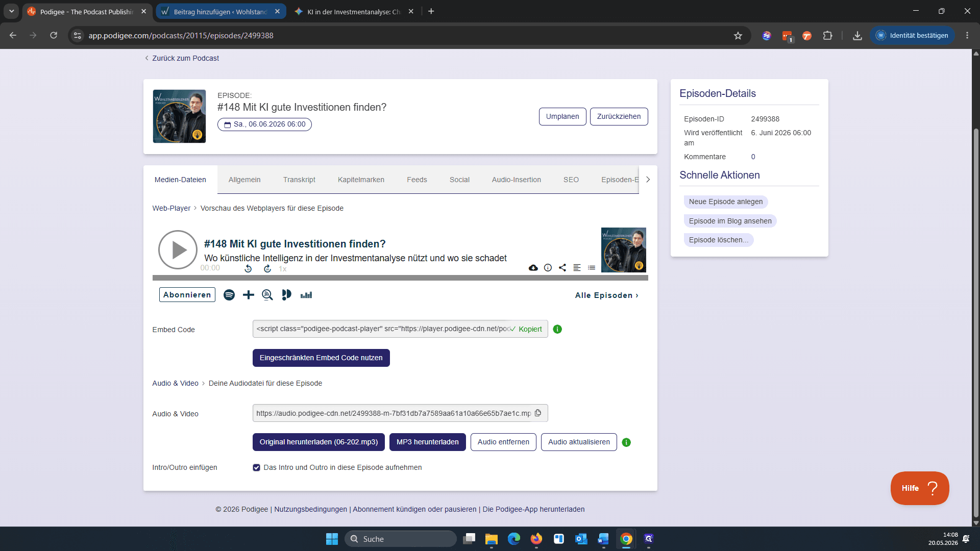980x551 pixels.
Task: Click Zurück zum Podcast link
Action: (182, 58)
